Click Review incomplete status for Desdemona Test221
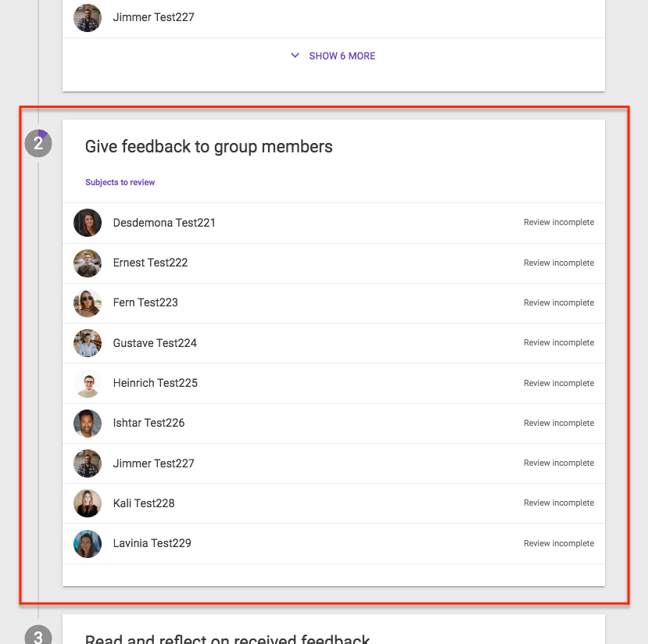Viewport: 648px width, 644px height. pos(559,222)
